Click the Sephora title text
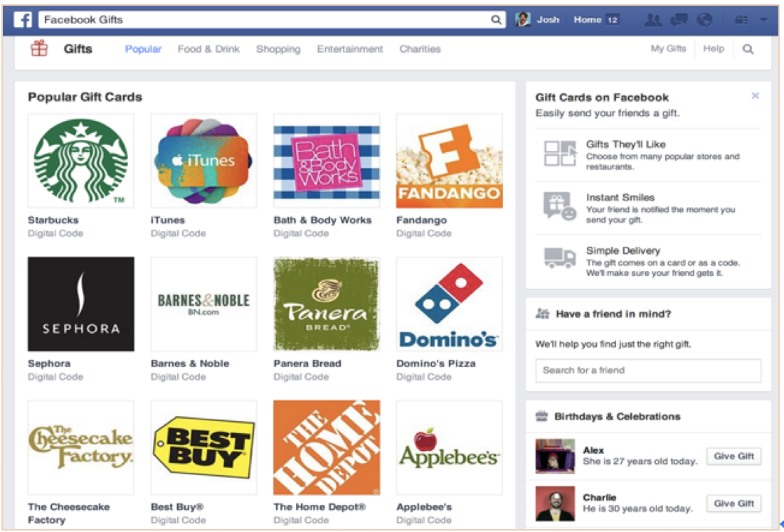The image size is (784, 532). coord(49,363)
